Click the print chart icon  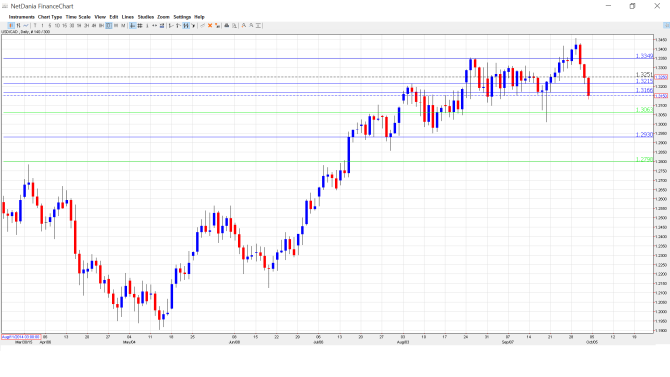pos(227,26)
